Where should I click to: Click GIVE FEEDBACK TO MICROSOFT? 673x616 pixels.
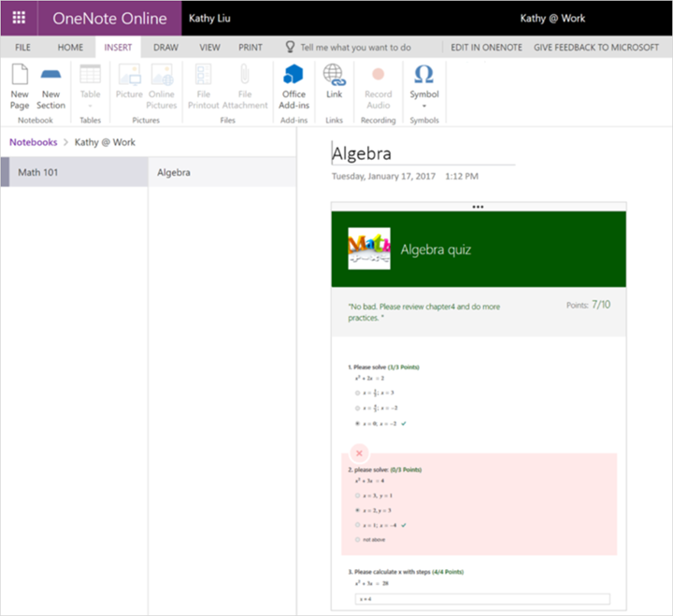[x=596, y=48]
